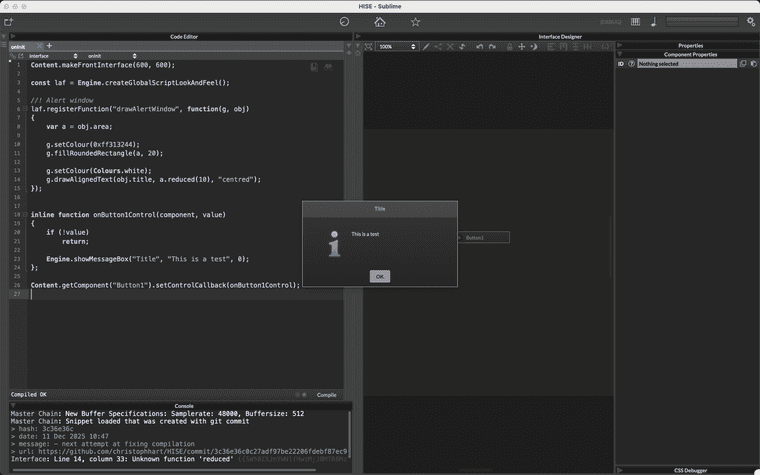Toggle the on-screen keyboard icon
This screenshot has height=475, width=760.
pyautogui.click(x=635, y=22)
